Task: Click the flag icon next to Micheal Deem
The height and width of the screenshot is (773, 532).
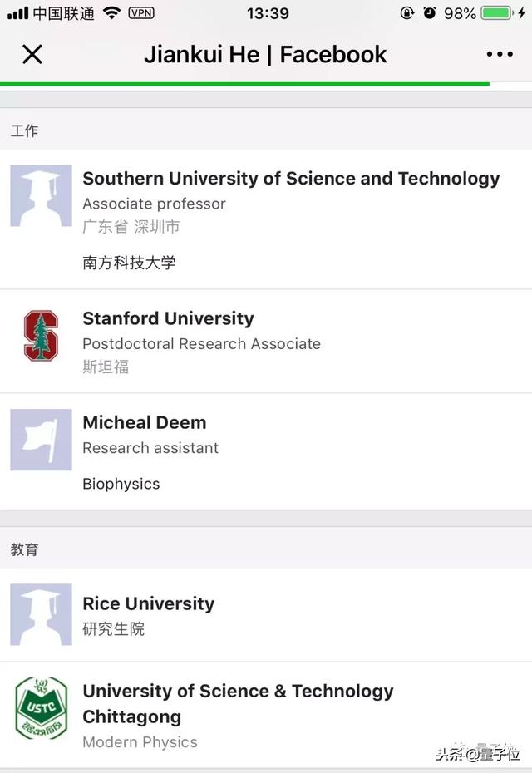Action: click(40, 440)
